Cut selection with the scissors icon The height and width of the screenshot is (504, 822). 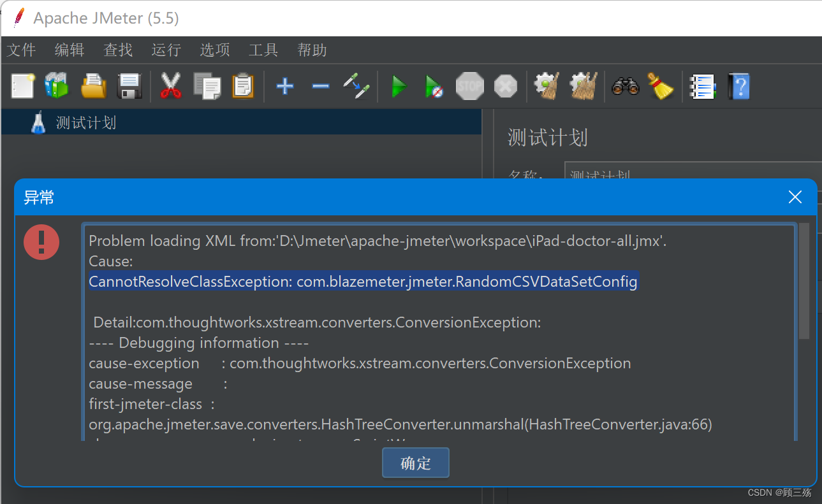(171, 85)
